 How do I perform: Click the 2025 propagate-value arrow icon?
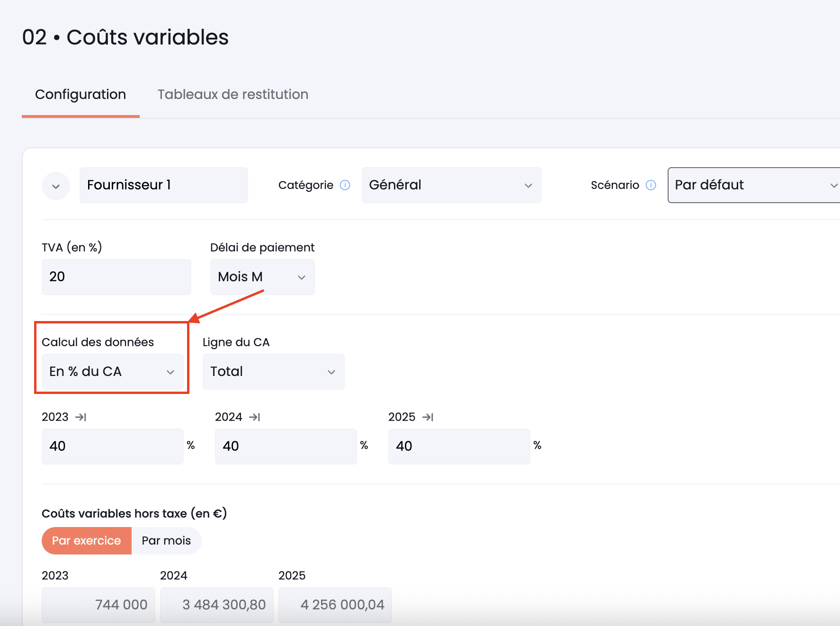pyautogui.click(x=428, y=417)
